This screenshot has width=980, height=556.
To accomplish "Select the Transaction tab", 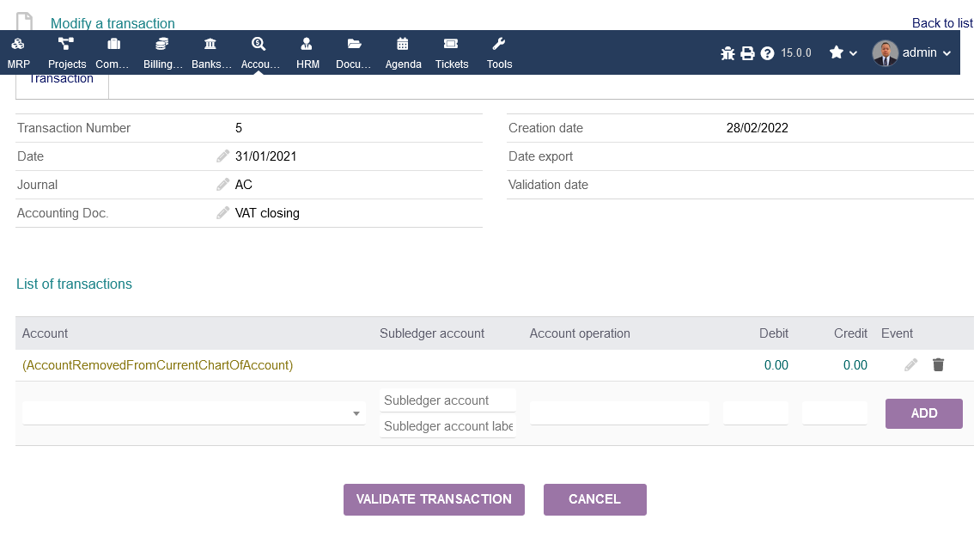I will point(61,80).
